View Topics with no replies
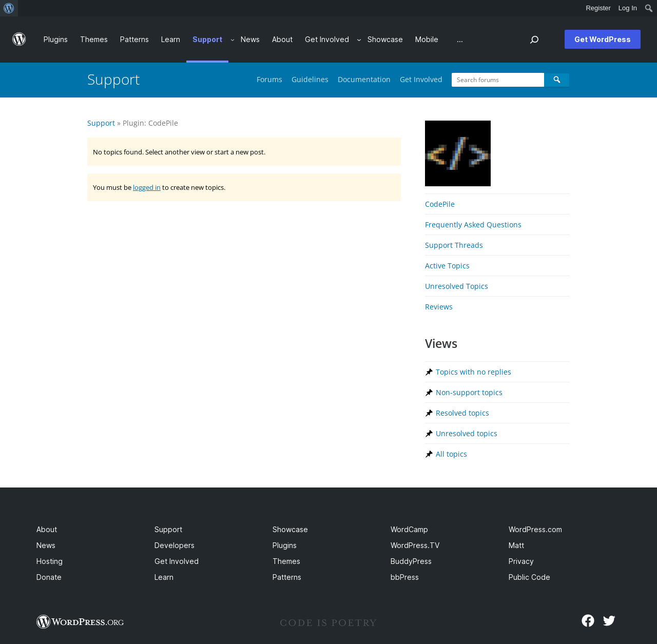Screen dimensions: 657x644 (x=473, y=372)
